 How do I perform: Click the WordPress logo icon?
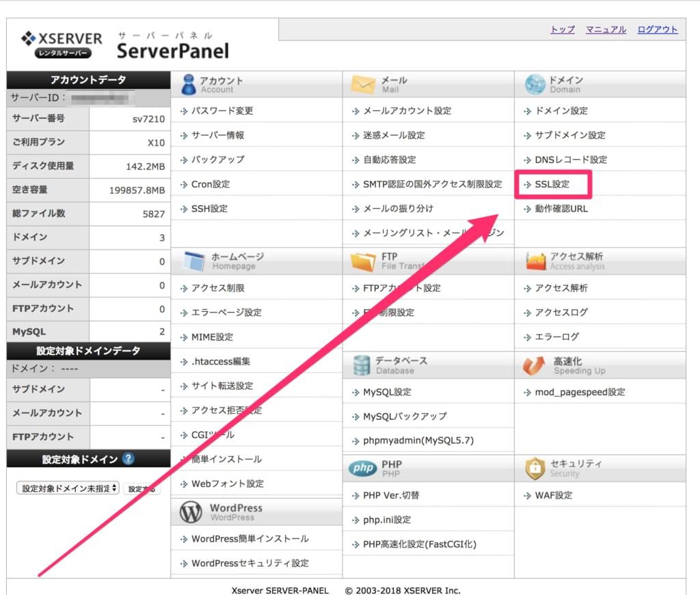[x=191, y=512]
